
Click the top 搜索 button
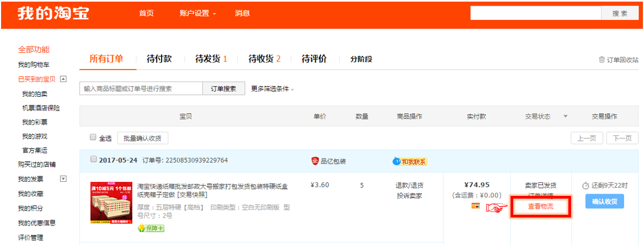[619, 13]
